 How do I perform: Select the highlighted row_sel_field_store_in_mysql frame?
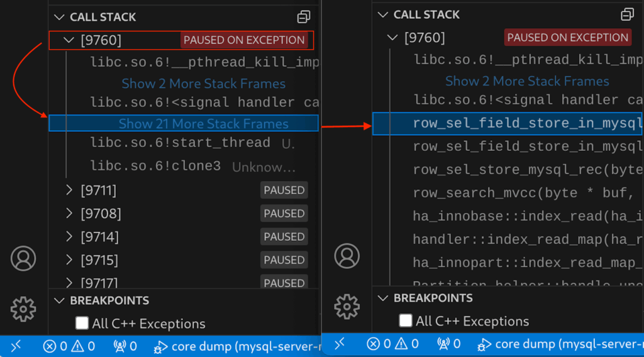526,123
